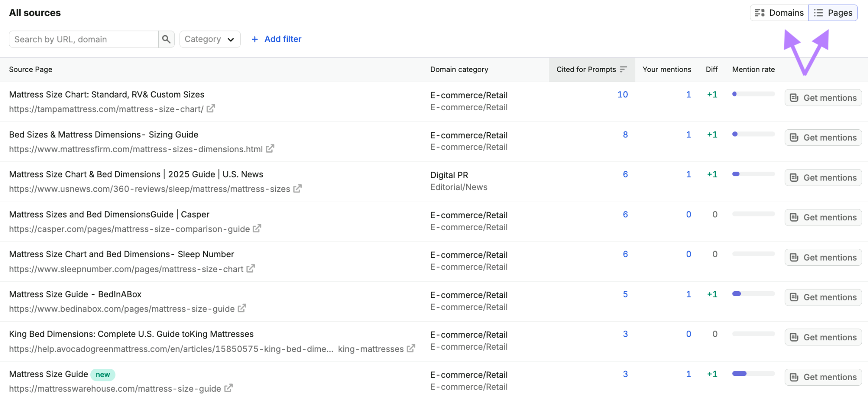Open external link icon for usnews.com URL
868x398 pixels.
pos(298,189)
